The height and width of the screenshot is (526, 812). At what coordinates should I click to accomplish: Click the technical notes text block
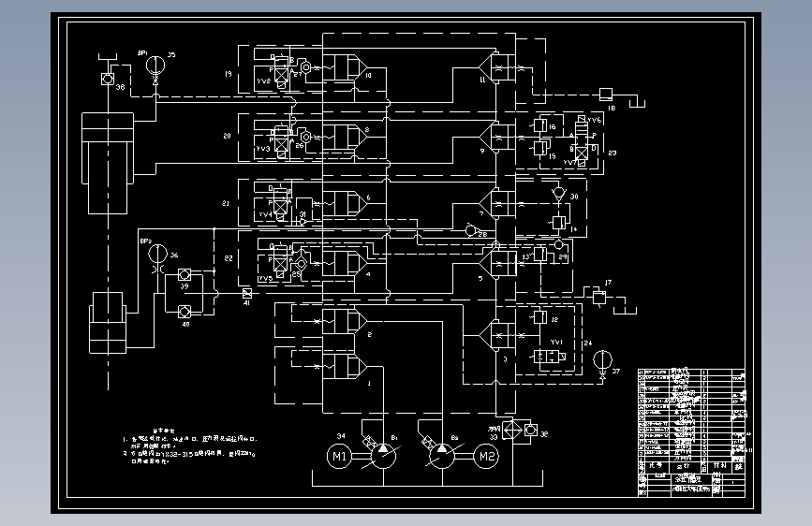pos(189,446)
